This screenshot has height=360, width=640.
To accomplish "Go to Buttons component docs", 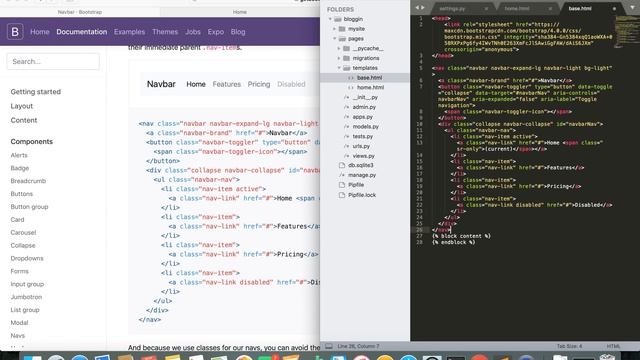I will click(22, 194).
